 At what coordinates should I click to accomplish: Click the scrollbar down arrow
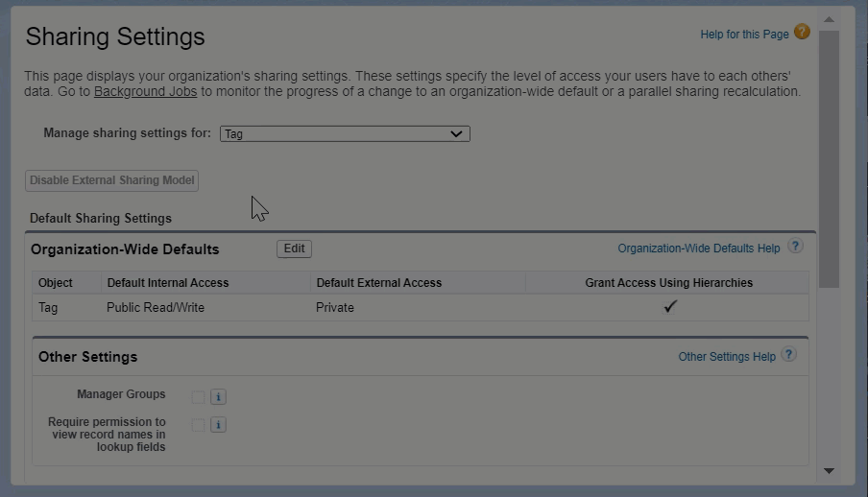coord(829,471)
